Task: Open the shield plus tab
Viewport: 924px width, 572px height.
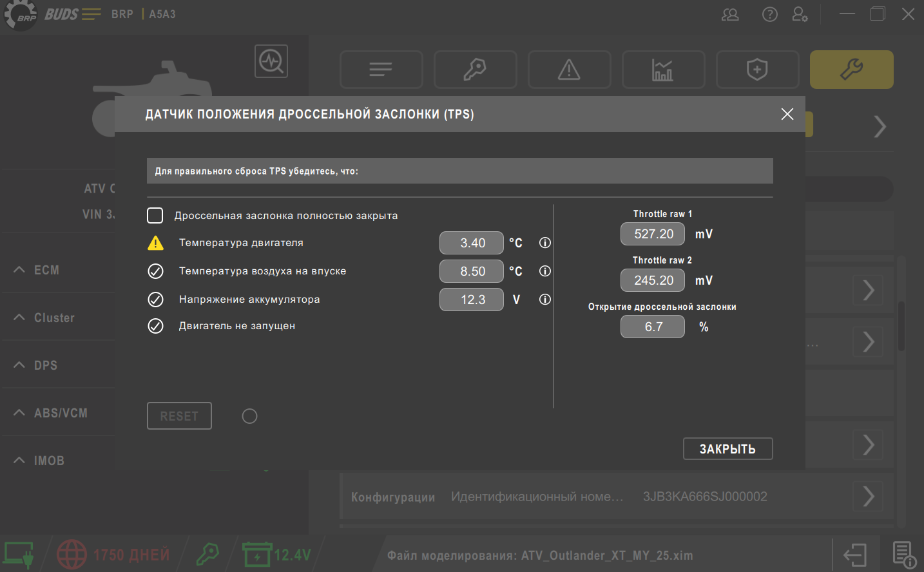Action: (757, 70)
